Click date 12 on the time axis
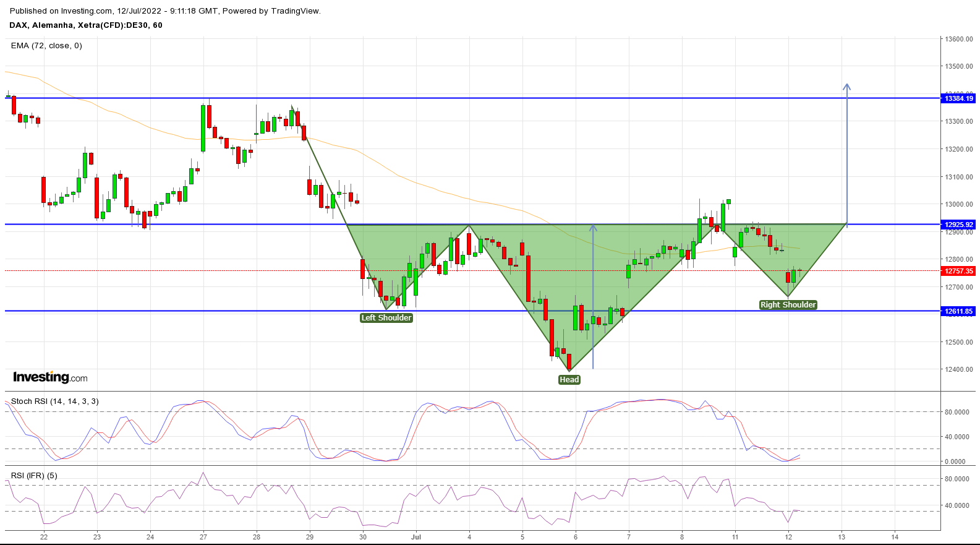Screen dimensions: 980x545 [788, 537]
